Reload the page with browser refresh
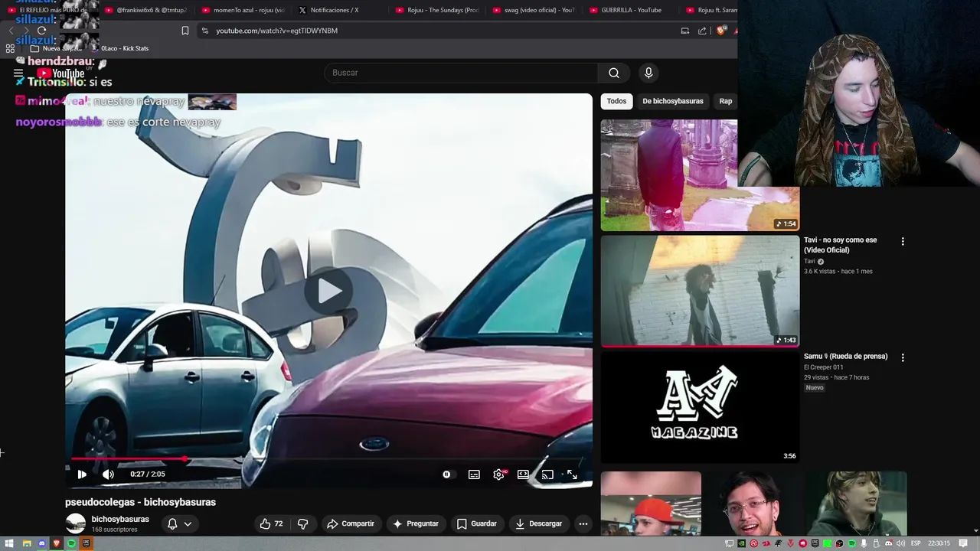The height and width of the screenshot is (551, 980). [41, 31]
